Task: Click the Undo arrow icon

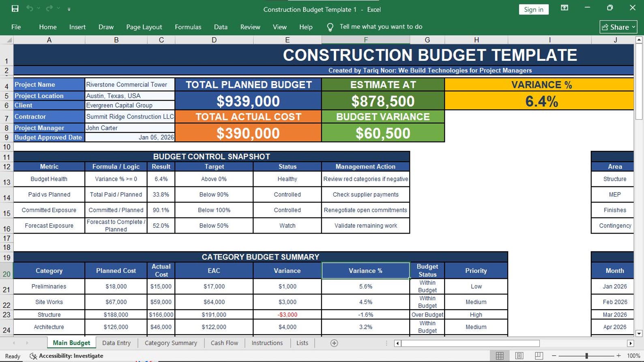Action: (x=30, y=9)
